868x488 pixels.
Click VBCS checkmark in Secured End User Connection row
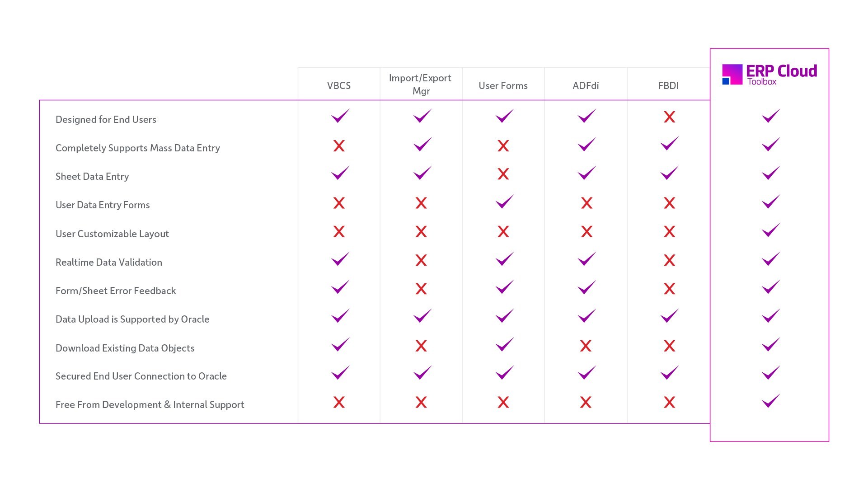[x=340, y=373]
